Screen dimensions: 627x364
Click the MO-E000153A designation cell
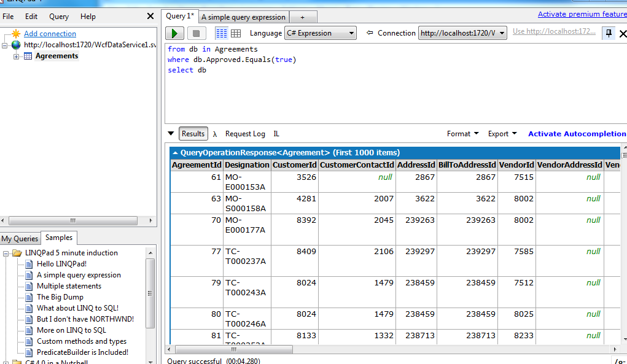247,182
